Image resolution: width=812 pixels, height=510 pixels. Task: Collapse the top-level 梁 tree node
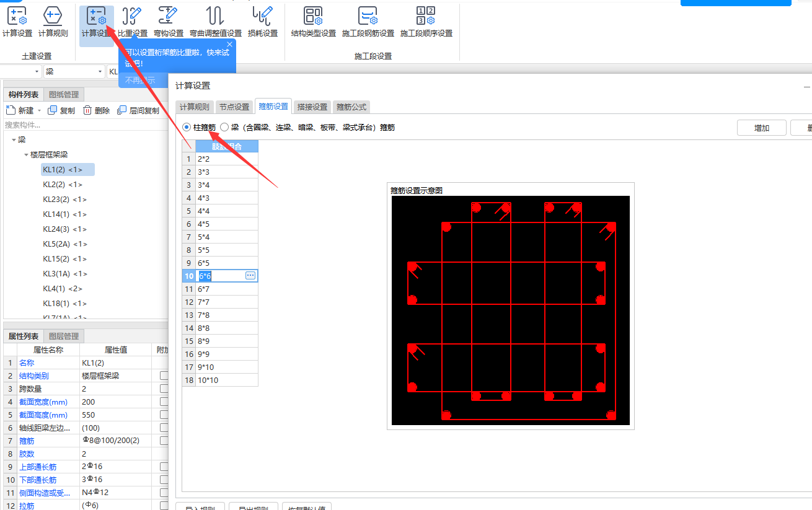(x=14, y=140)
